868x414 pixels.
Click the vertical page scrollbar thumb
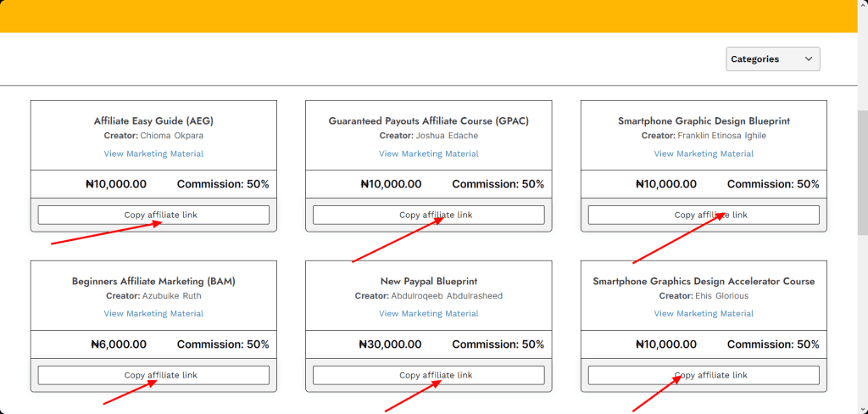[x=862, y=170]
